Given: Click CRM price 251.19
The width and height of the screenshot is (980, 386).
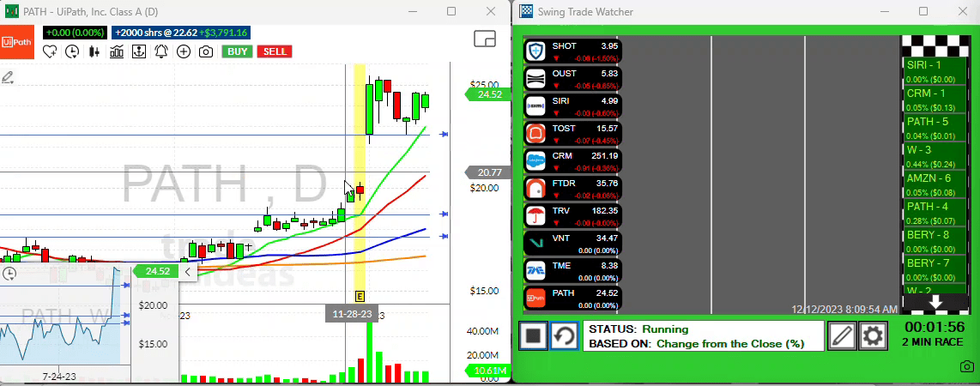Looking at the screenshot, I should 604,155.
